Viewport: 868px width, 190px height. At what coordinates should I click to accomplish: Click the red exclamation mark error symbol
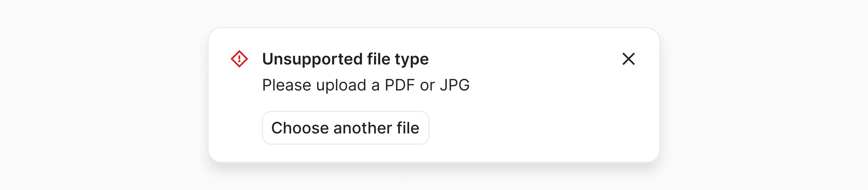(x=239, y=59)
